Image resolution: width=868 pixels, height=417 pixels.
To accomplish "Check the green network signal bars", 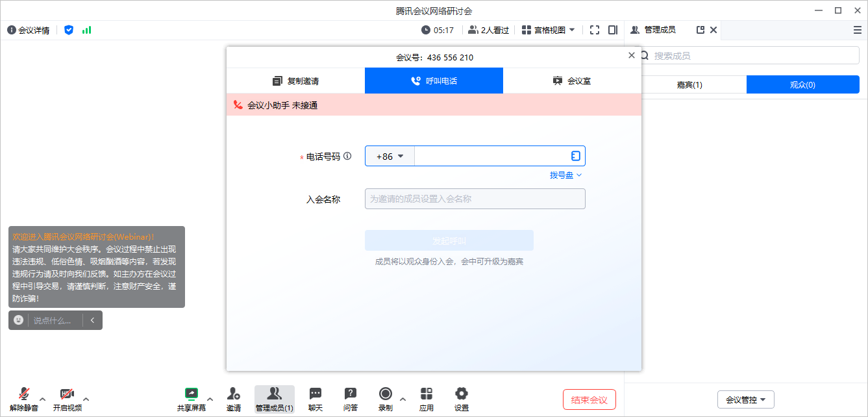I will 87,30.
